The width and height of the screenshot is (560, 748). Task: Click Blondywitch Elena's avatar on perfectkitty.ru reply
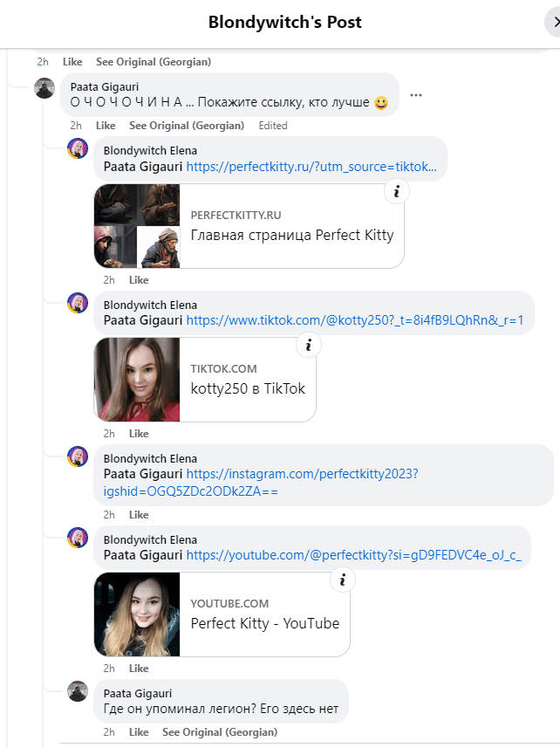(x=78, y=148)
